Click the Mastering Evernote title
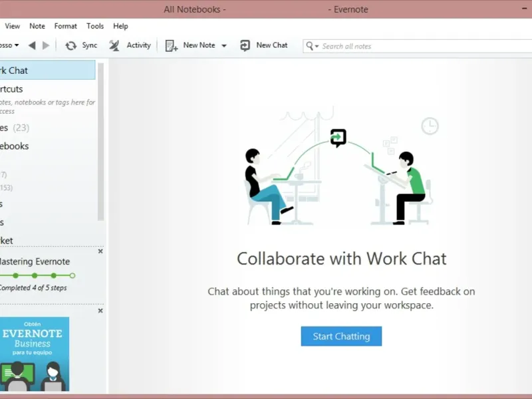532x399 pixels. (x=35, y=261)
